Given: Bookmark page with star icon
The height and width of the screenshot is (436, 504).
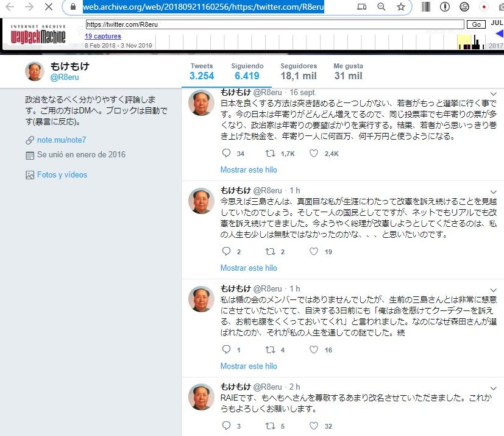Looking at the screenshot, I should [401, 7].
